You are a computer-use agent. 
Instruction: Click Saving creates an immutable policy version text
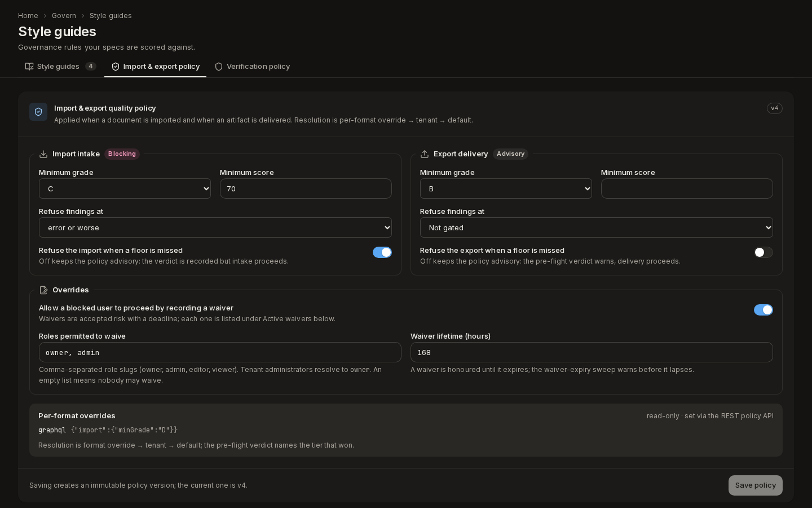138,485
